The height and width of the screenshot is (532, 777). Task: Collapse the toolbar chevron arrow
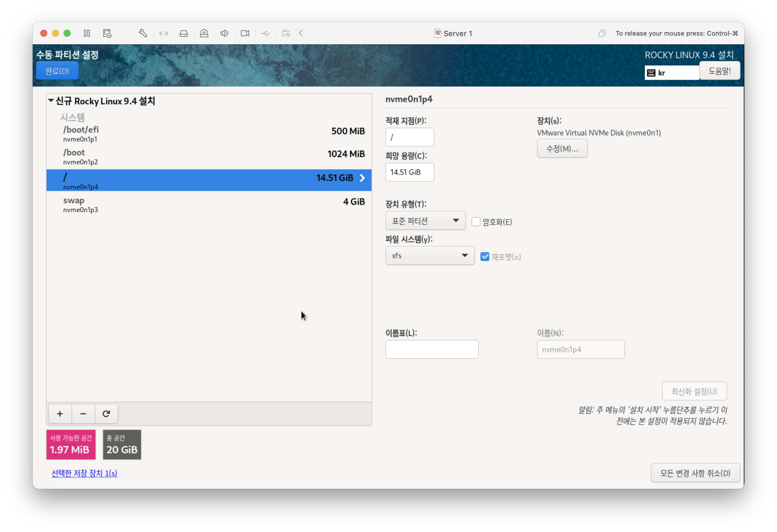click(301, 34)
